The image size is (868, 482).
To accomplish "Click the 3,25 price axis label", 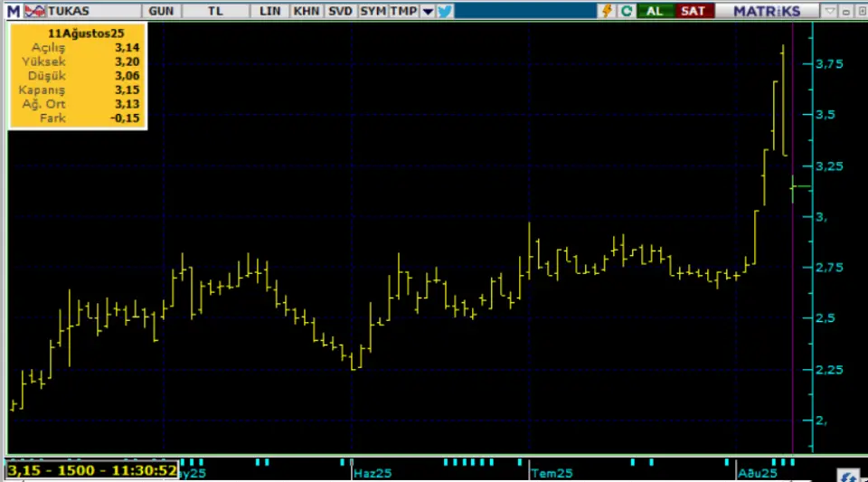I will click(829, 166).
